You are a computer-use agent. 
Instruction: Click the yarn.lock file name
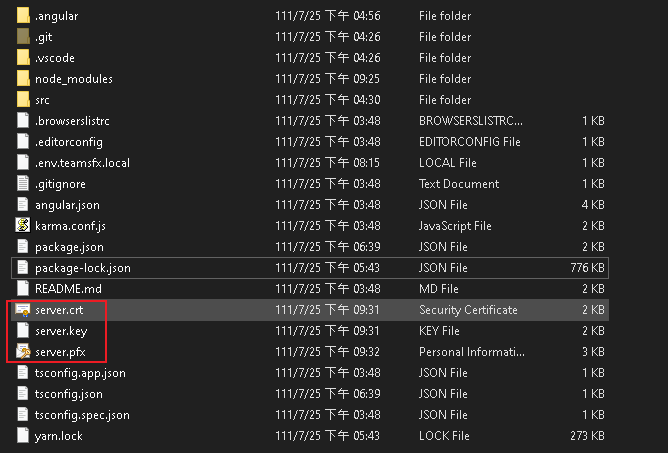(59, 436)
